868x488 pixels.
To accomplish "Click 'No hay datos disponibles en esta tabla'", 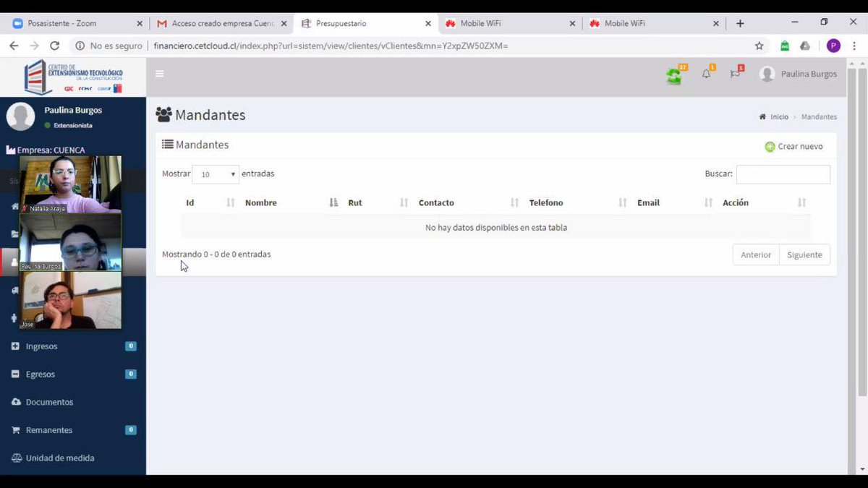I will [x=496, y=228].
